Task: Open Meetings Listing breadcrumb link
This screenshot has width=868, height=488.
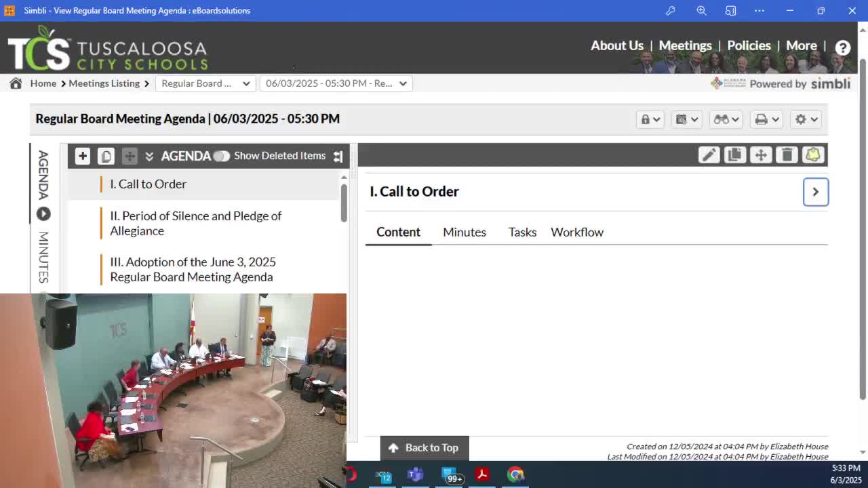Action: coord(104,83)
